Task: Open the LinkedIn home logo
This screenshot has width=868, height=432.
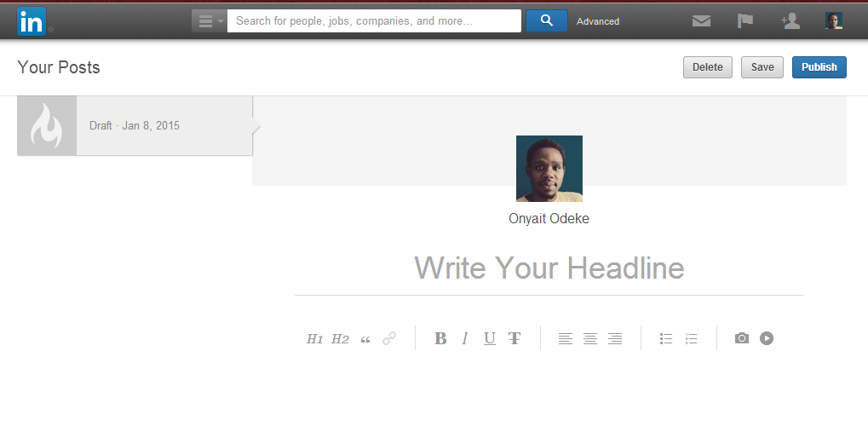Action: (x=31, y=21)
